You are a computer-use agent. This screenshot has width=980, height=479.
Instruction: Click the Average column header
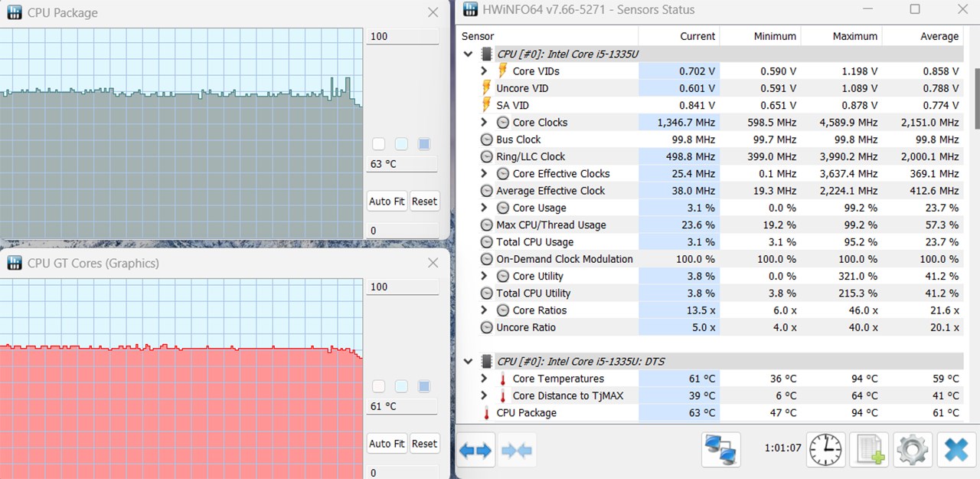point(923,36)
